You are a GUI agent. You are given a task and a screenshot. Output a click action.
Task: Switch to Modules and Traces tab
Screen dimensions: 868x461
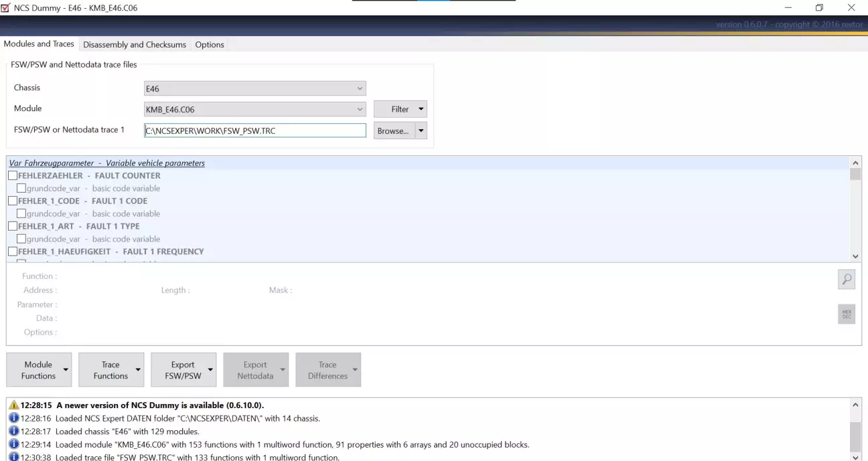(x=39, y=44)
